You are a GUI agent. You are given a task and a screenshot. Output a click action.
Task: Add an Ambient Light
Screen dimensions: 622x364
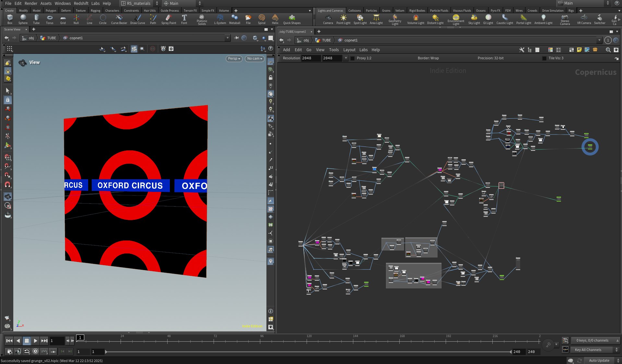[544, 19]
